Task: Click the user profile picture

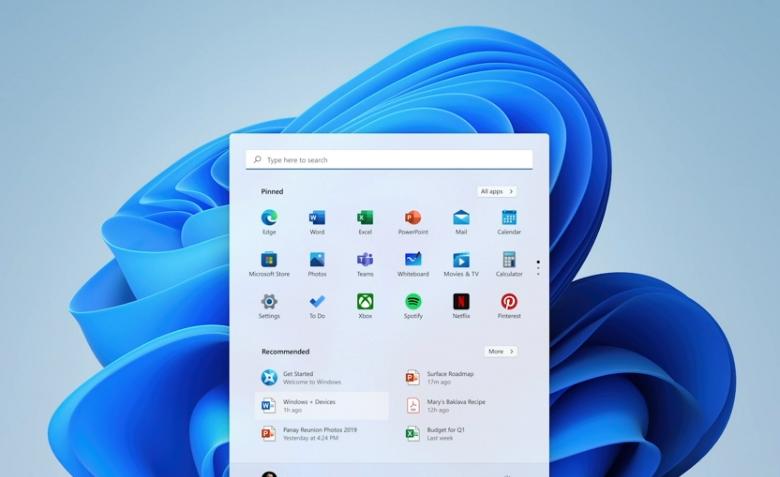Action: [269, 474]
